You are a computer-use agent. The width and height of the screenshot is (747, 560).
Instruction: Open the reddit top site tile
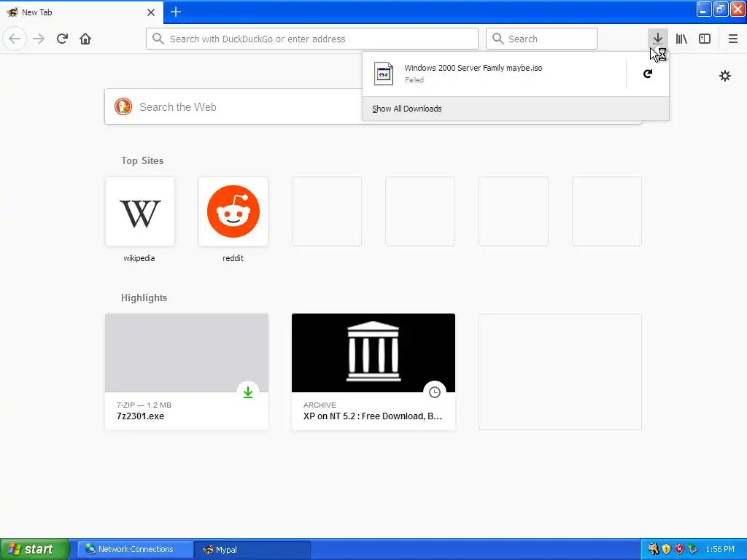pos(233,212)
